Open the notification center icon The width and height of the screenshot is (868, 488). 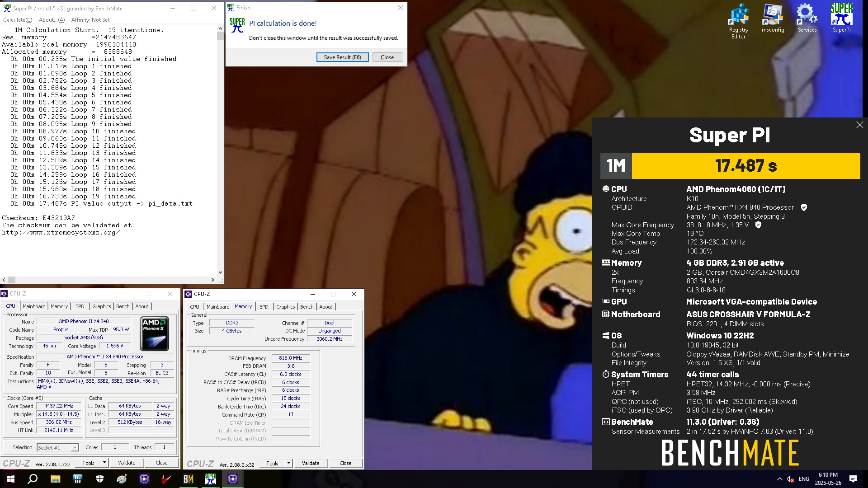click(853, 479)
